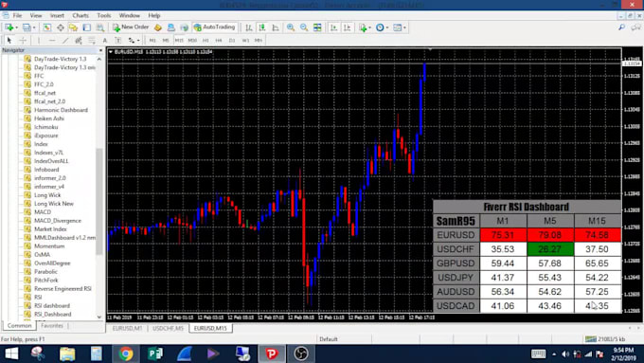Switch to the USDCHF,M5 chart tab
Viewport: 644px width, 363px height.
coord(168,328)
